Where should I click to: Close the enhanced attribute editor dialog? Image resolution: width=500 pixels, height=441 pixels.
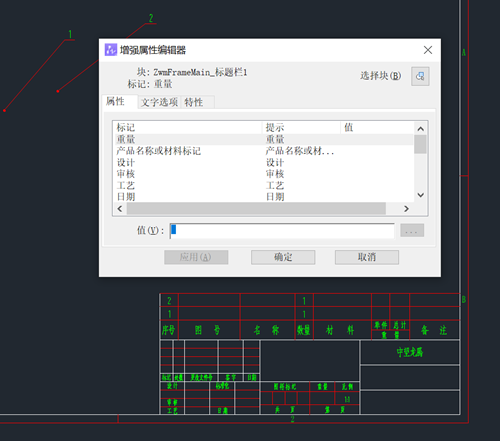(x=428, y=50)
